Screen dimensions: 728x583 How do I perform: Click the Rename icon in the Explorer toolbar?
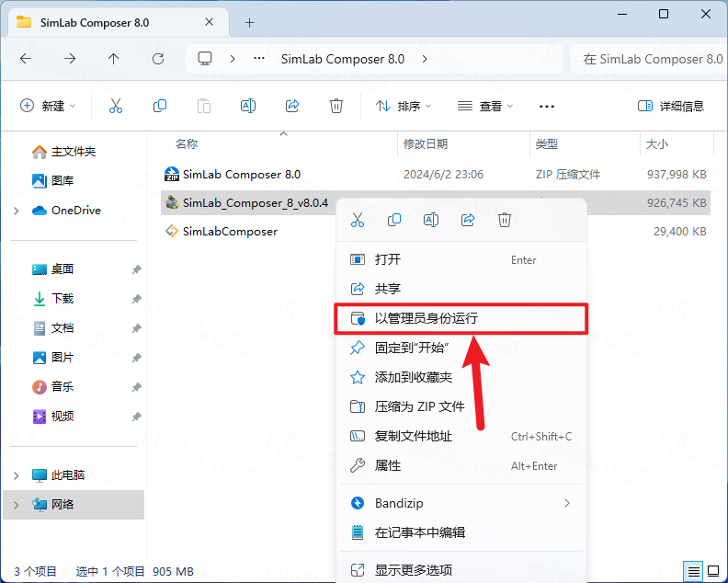tap(248, 106)
